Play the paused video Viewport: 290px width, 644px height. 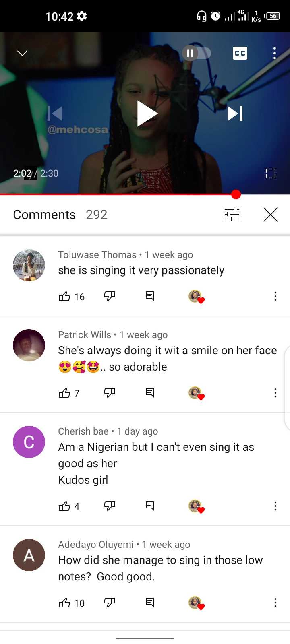147,113
